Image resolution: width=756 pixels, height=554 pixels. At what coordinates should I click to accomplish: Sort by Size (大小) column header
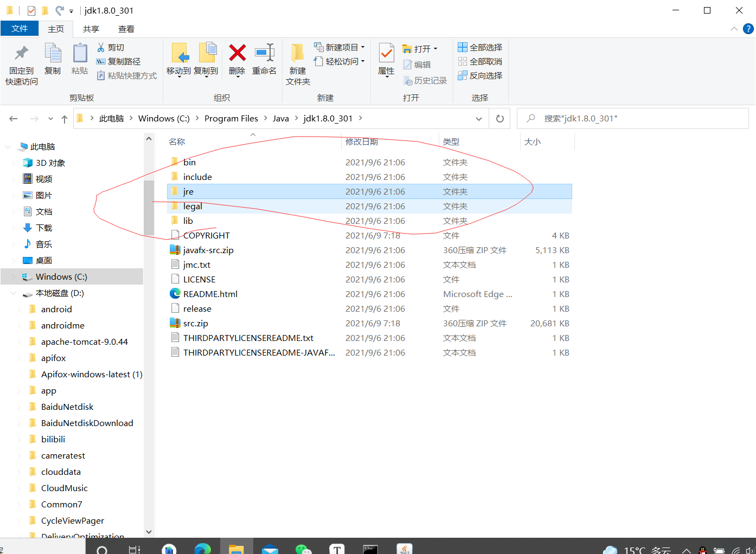533,142
